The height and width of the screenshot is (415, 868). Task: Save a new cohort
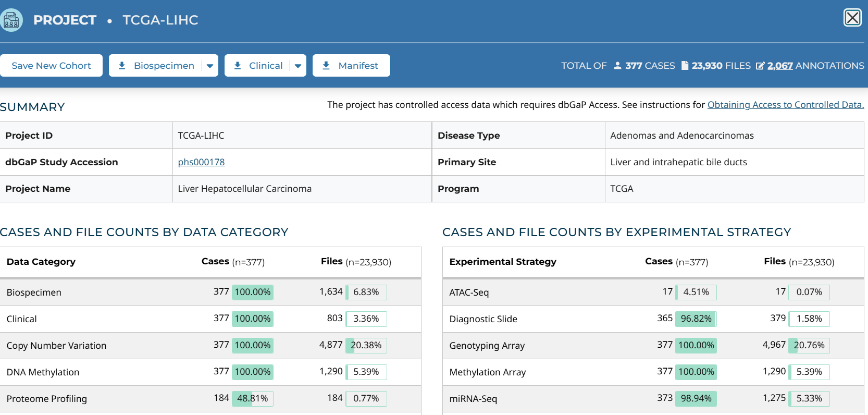pos(51,66)
